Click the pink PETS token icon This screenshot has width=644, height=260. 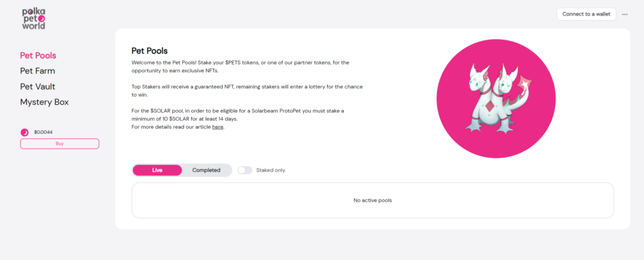[x=25, y=133]
